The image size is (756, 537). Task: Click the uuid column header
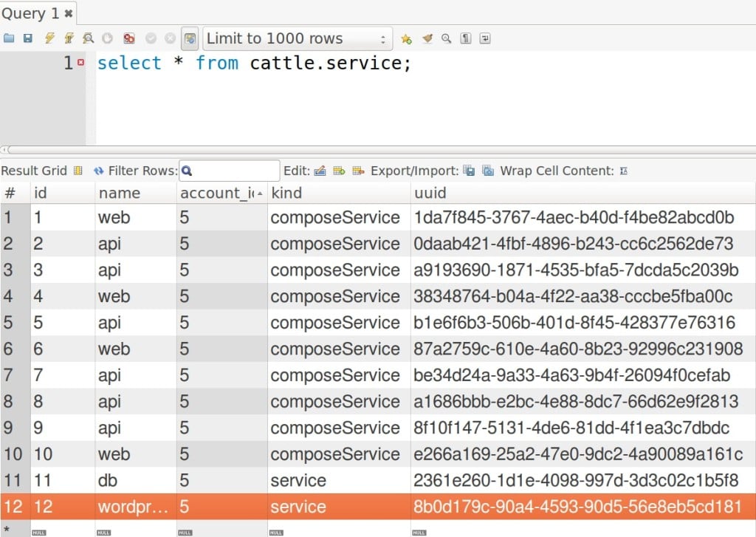(430, 193)
